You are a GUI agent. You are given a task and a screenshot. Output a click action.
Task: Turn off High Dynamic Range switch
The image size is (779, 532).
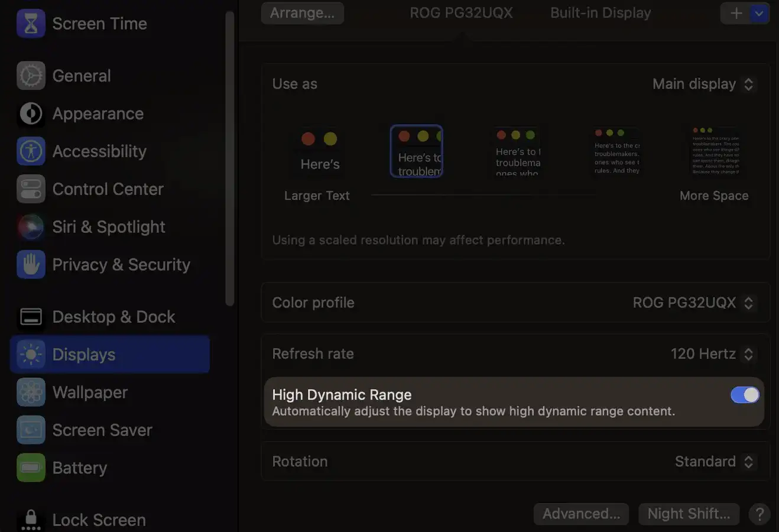(745, 395)
